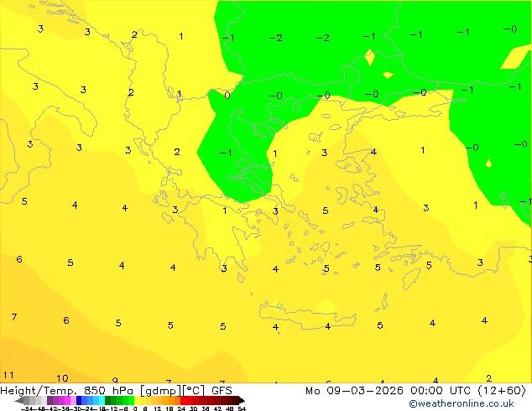Click the 'Height/Temp. 850 hPa' map title

67,391
